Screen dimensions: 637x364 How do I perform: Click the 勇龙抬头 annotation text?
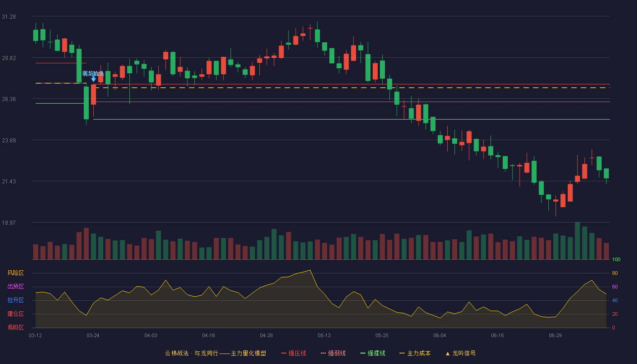tap(93, 73)
